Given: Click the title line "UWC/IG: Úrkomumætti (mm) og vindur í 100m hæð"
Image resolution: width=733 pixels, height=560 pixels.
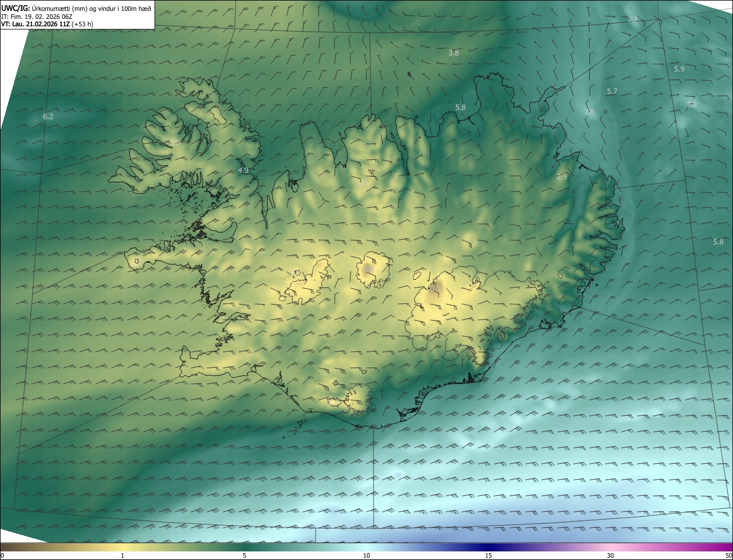Looking at the screenshot, I should pyautogui.click(x=76, y=8).
